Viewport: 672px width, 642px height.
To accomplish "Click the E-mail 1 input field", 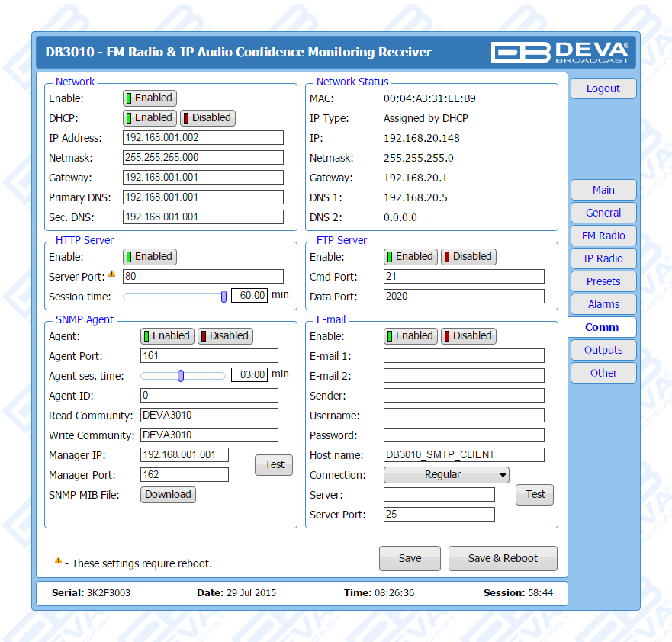I will pyautogui.click(x=464, y=356).
